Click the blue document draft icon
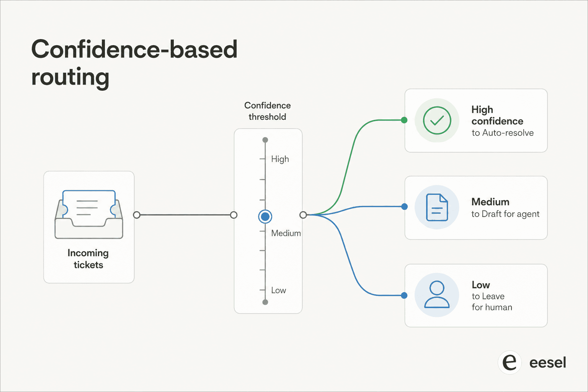This screenshot has height=392, width=588. [x=437, y=207]
